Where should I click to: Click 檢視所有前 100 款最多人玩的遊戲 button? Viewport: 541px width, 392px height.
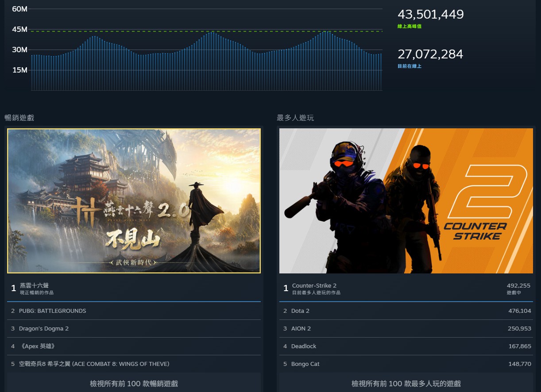[406, 384]
